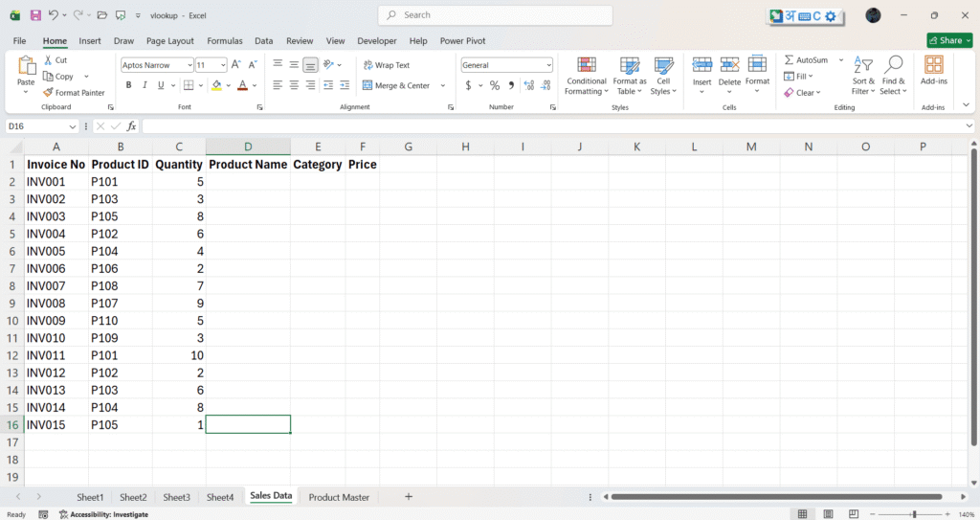Screen dimensions: 980x520
Task: Toggle Wrap Text
Action: [x=387, y=65]
